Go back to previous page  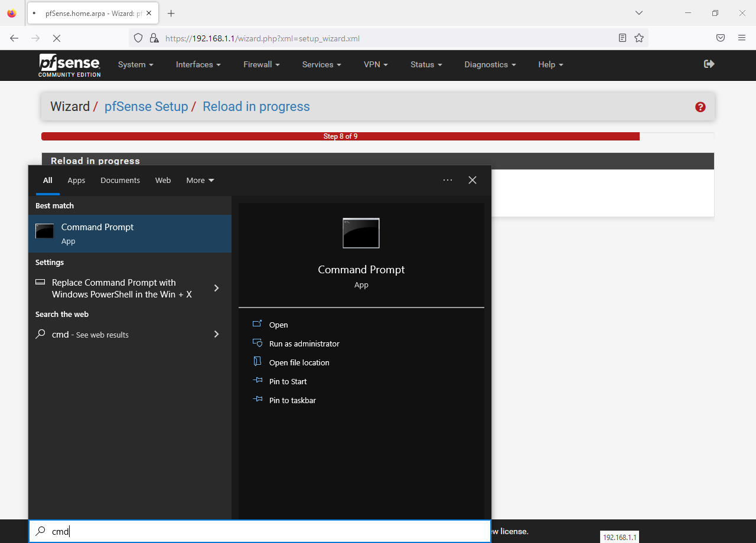[14, 38]
